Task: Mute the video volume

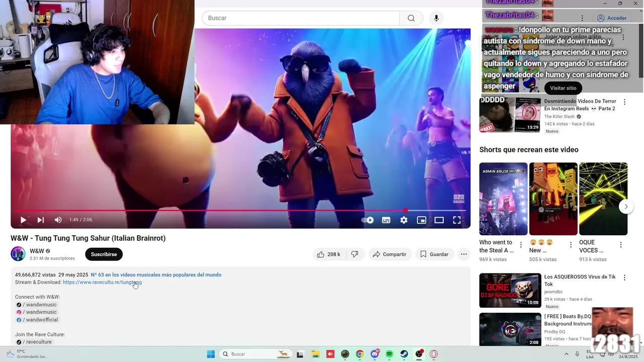Action: [x=58, y=220]
